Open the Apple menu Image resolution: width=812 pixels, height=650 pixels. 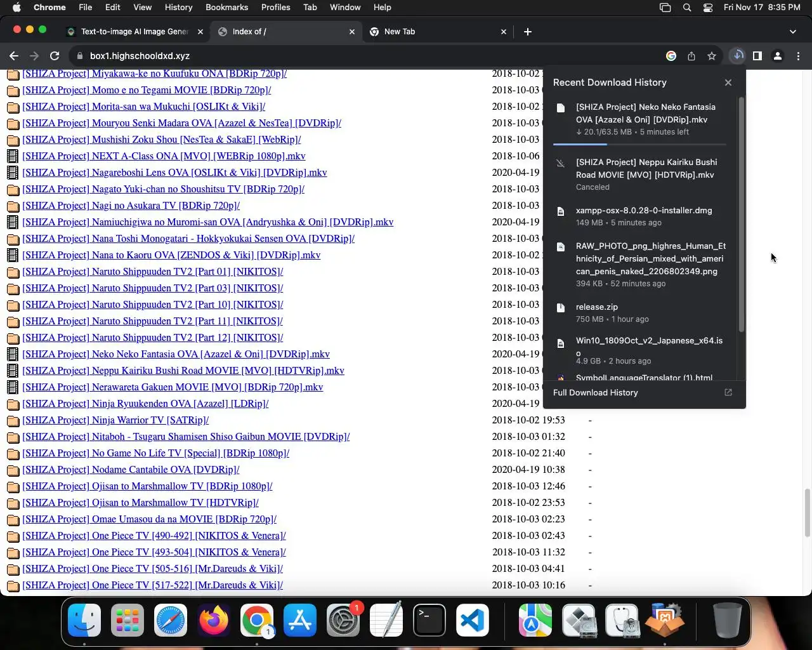[16, 8]
